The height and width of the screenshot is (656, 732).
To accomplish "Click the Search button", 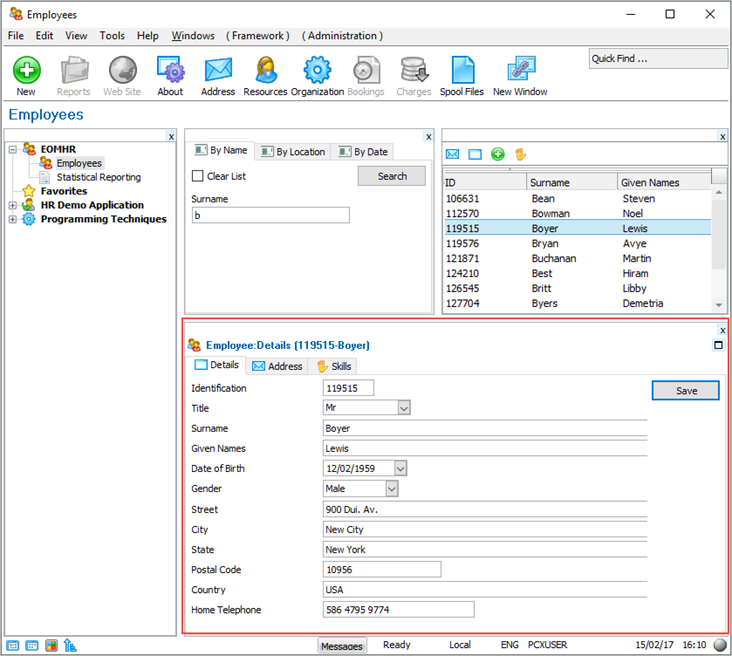I will 392,176.
